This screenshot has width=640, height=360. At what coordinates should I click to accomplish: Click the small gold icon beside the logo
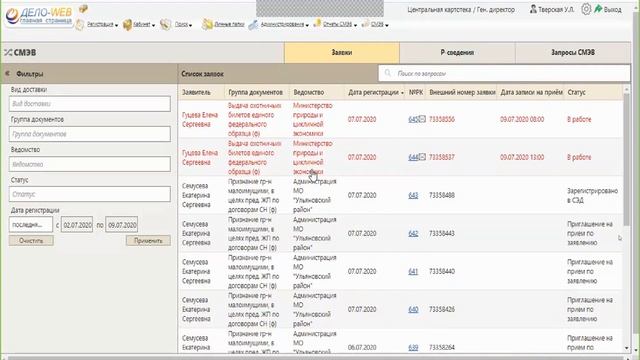click(x=83, y=8)
